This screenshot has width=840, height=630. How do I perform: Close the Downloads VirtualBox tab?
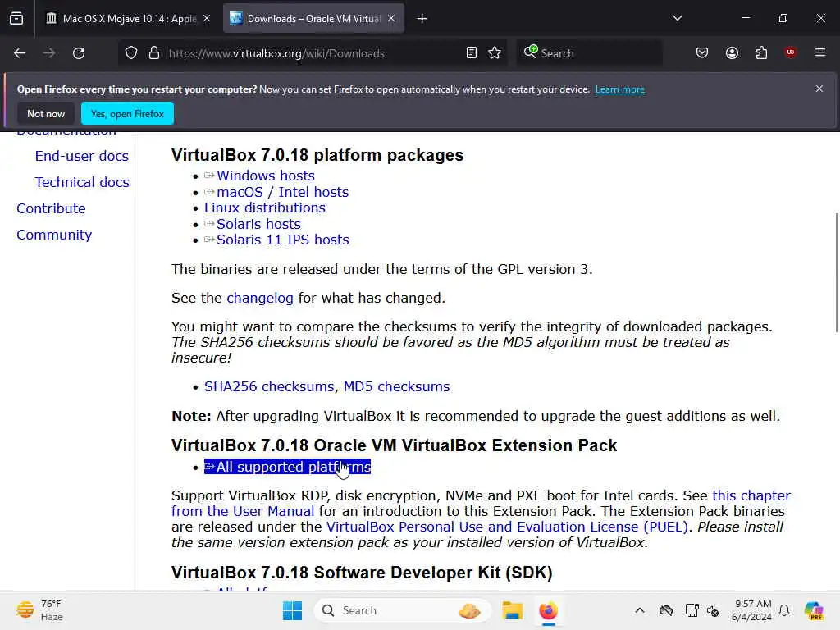391,19
